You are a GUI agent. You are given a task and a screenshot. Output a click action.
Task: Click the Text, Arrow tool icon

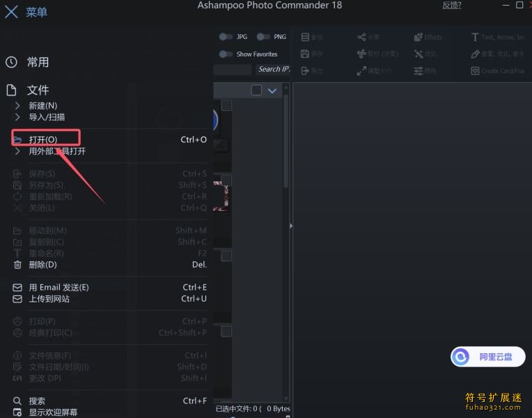click(475, 37)
